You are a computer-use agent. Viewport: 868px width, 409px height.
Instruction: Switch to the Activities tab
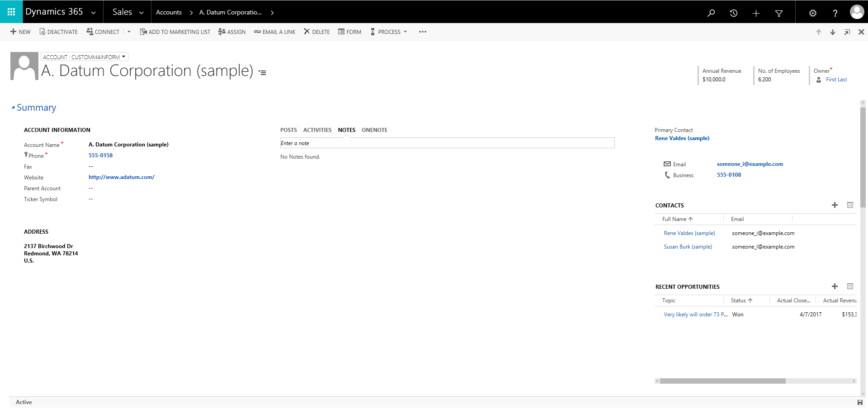point(317,130)
